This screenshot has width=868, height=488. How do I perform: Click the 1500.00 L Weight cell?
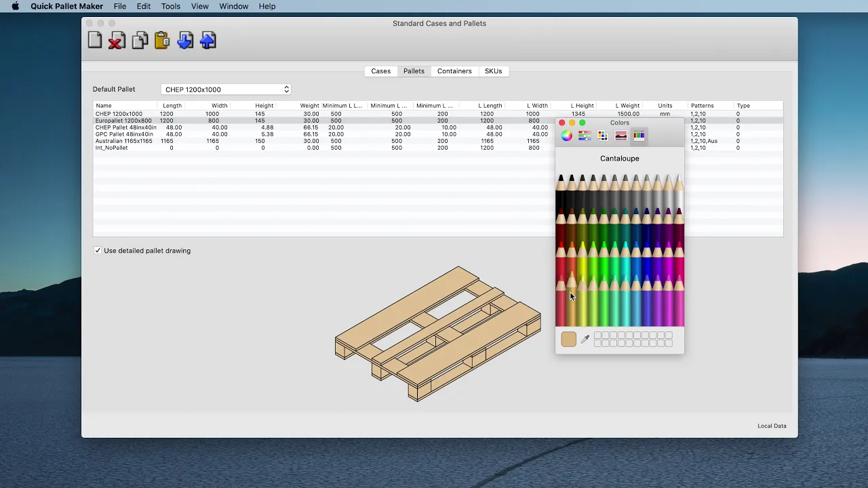(629, 114)
